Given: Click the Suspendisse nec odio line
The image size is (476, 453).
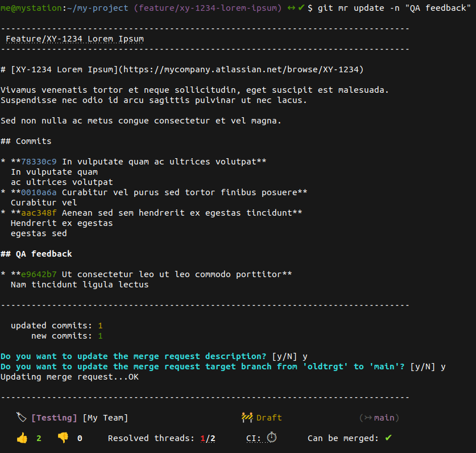Looking at the screenshot, I should (154, 100).
